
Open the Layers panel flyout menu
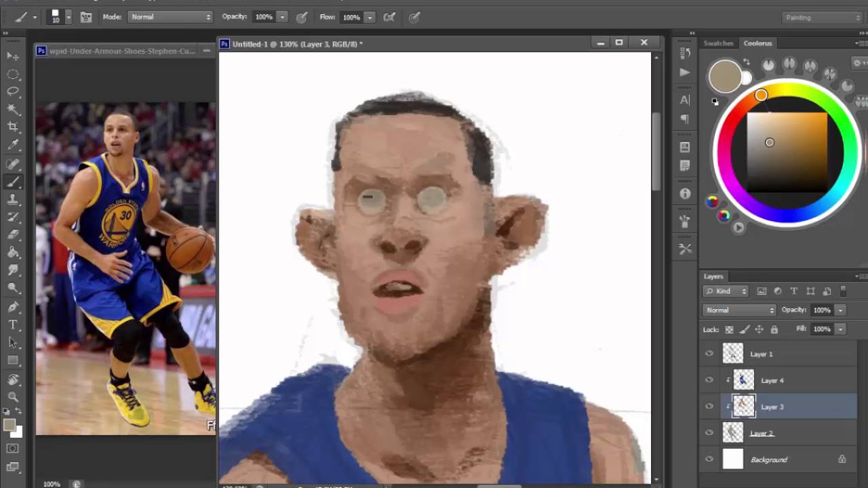click(x=861, y=277)
